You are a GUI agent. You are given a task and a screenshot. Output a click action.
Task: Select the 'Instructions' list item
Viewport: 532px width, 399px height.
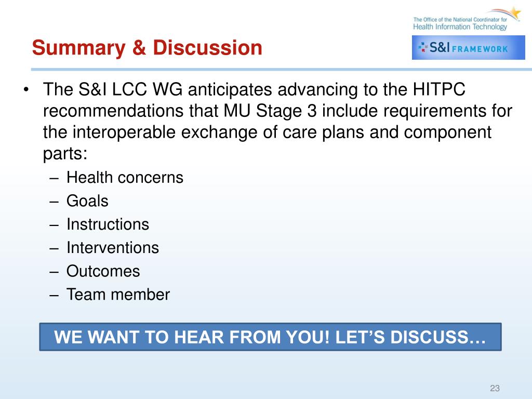click(108, 224)
